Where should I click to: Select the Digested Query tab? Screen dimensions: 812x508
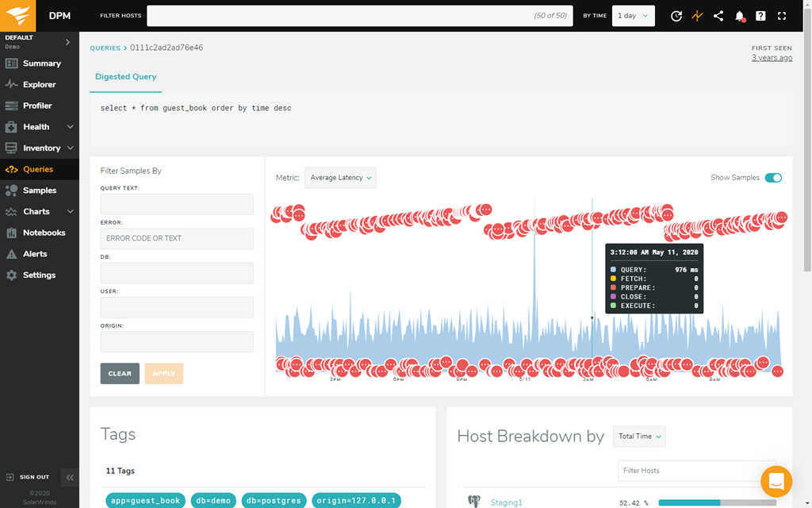pyautogui.click(x=126, y=77)
